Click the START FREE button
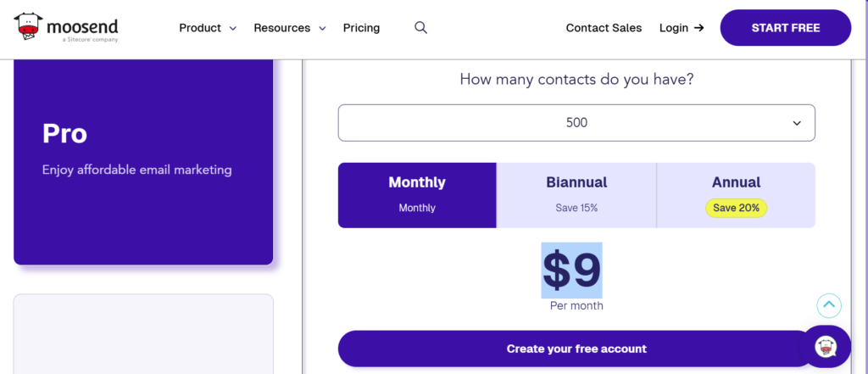This screenshot has width=868, height=374. [x=785, y=28]
